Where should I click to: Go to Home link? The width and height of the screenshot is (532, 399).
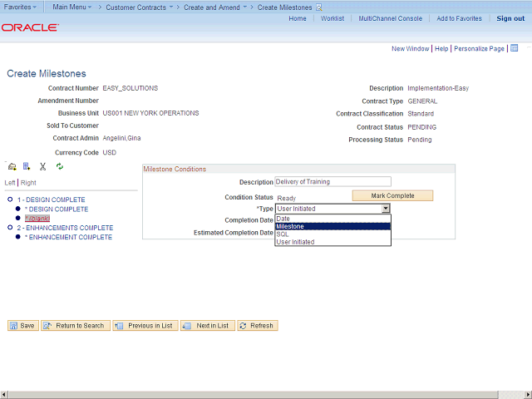click(x=298, y=18)
